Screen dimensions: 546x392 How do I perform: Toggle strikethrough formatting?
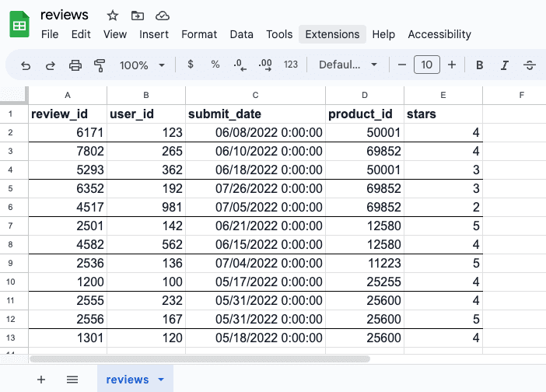coord(530,65)
